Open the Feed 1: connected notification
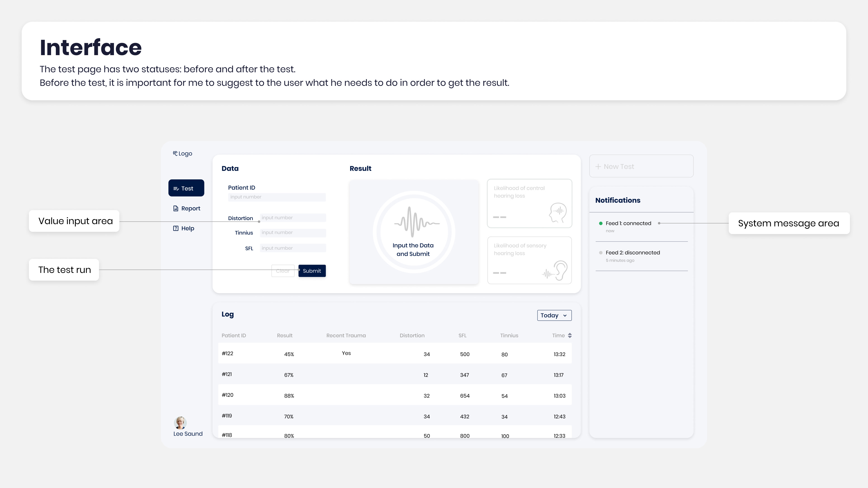 (x=628, y=223)
